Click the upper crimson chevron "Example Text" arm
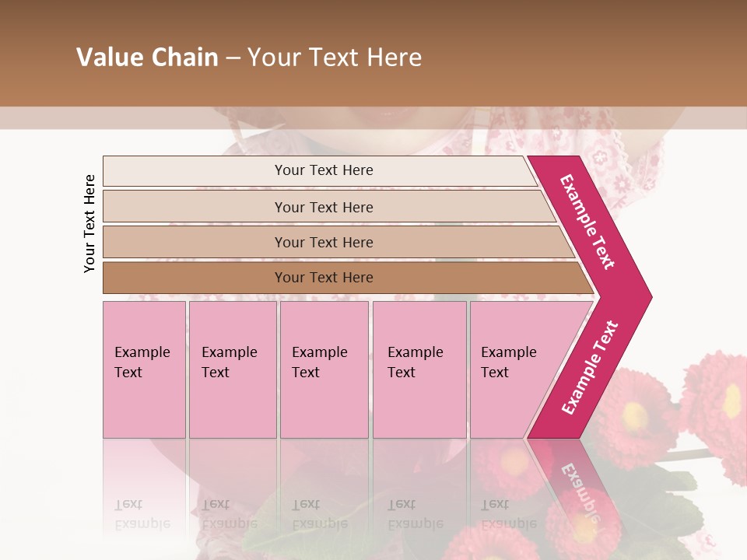 587,222
